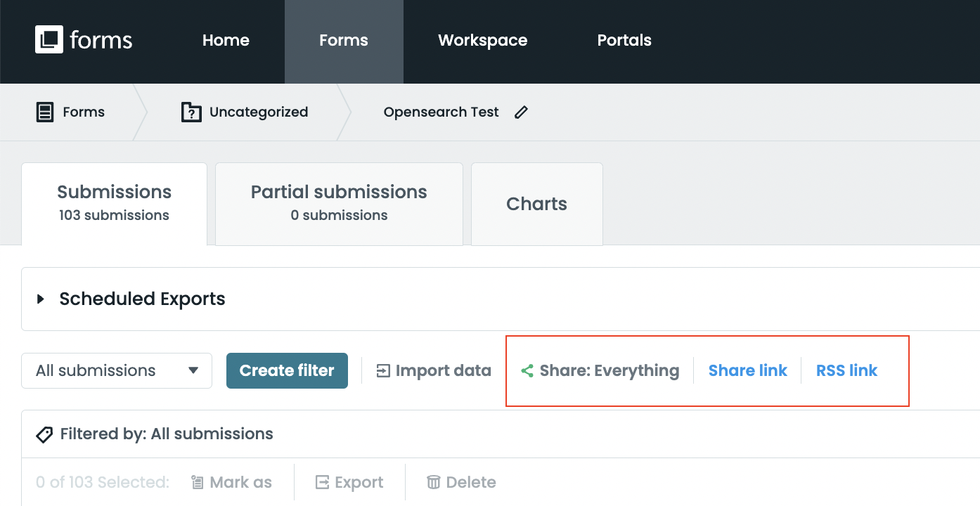Viewport: 980px width, 506px height.
Task: Open the Charts tab
Action: tap(536, 204)
